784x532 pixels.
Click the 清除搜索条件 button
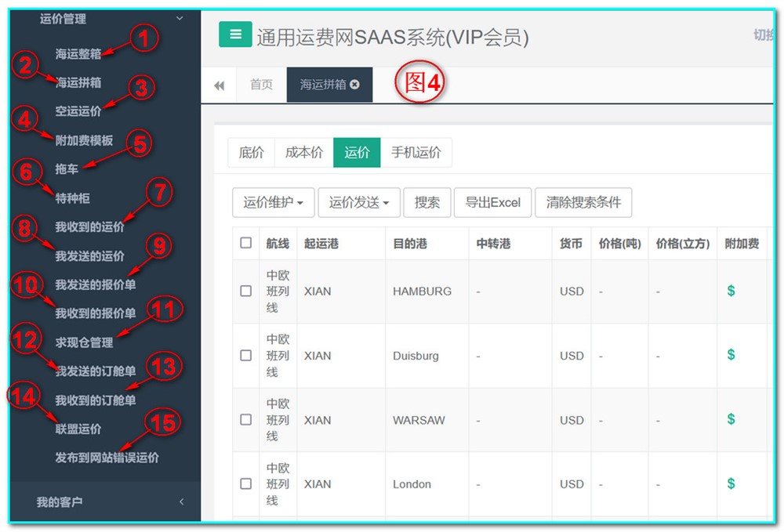tap(583, 202)
